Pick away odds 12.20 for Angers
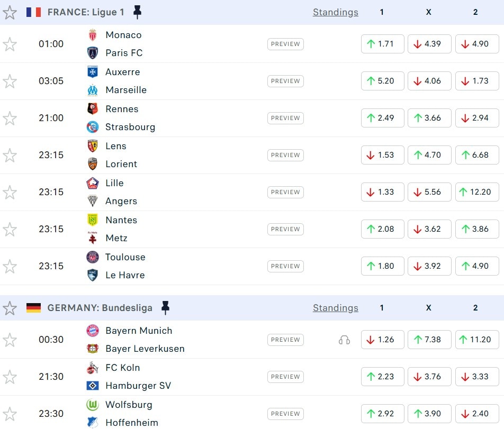The image size is (504, 429). pyautogui.click(x=476, y=192)
